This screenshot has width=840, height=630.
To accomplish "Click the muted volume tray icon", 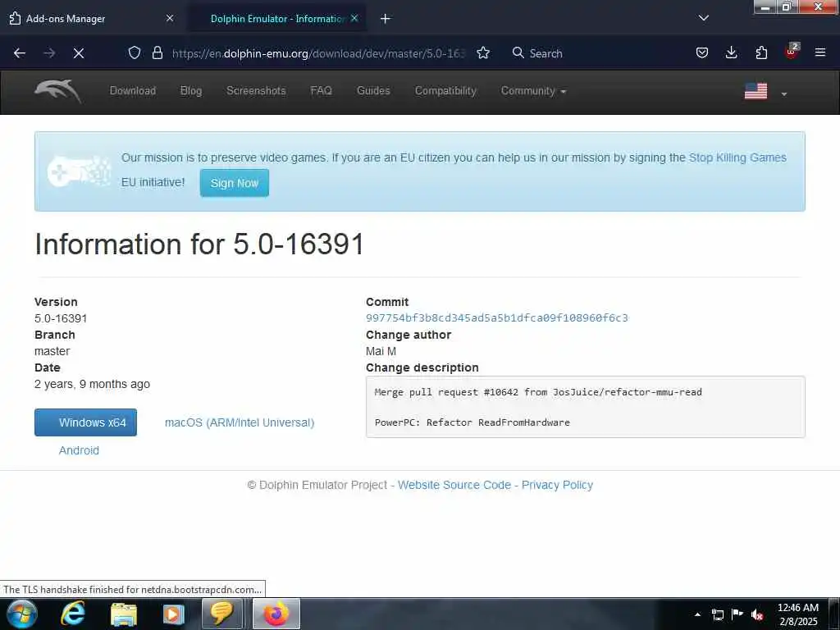I will point(756,615).
